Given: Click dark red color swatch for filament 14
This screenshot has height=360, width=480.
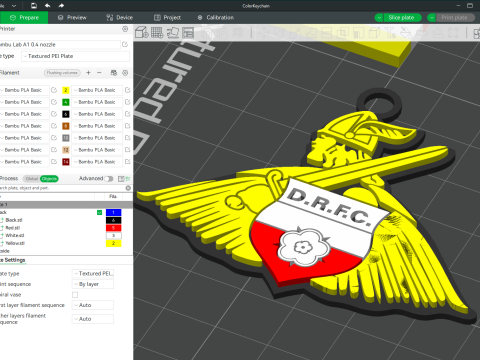Looking at the screenshot, I should tap(66, 162).
